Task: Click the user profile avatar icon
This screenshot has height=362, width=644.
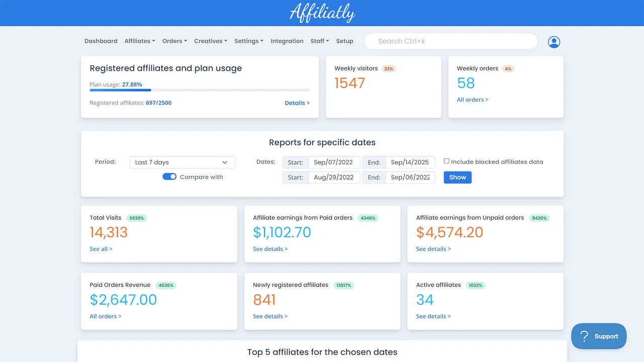Action: coord(554,42)
